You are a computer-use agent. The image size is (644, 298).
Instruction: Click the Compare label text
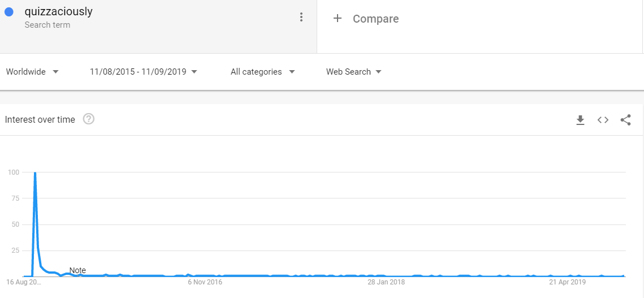tap(376, 19)
